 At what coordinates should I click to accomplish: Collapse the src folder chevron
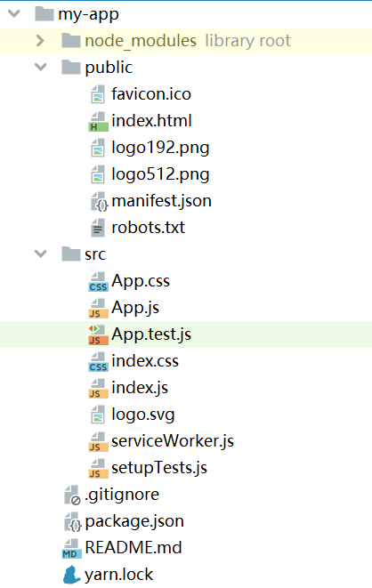(x=40, y=254)
